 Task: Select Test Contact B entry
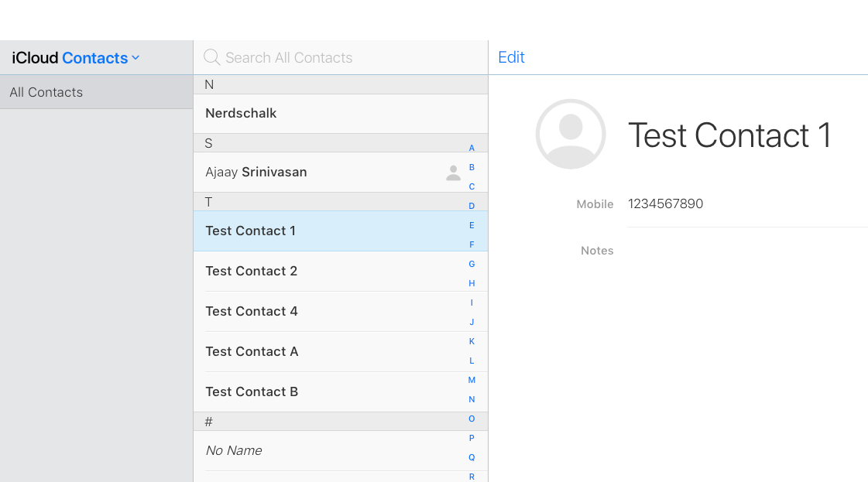point(252,391)
